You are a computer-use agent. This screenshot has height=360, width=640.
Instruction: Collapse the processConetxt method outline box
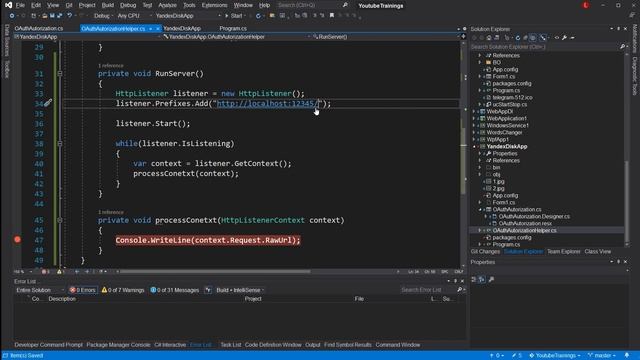pos(60,220)
